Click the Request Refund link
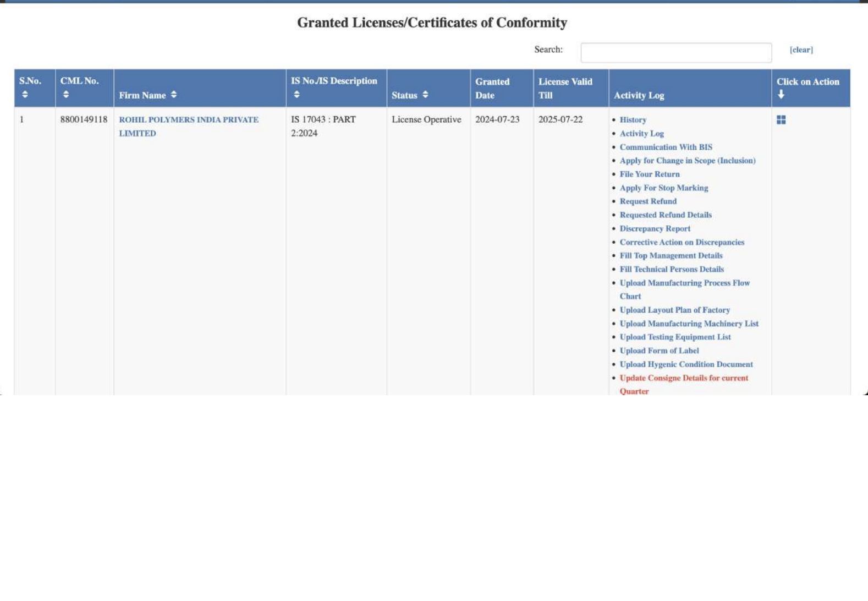The height and width of the screenshot is (601, 868). 648,201
